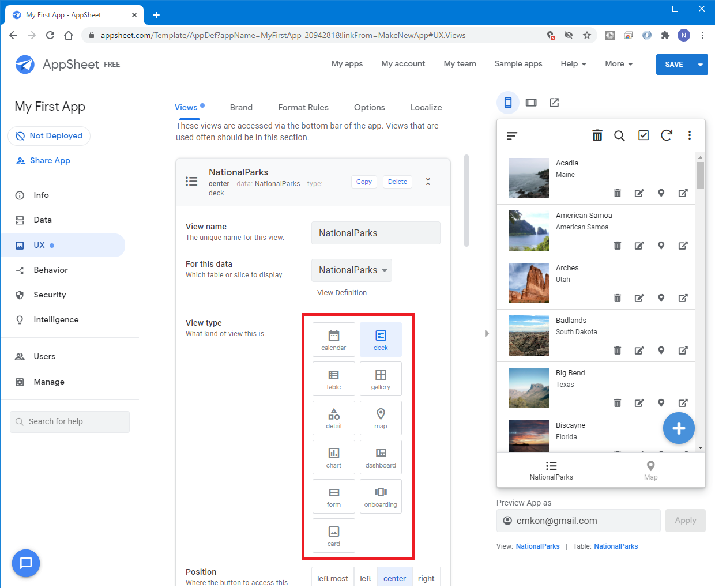Select the calendar view type

tap(333, 340)
